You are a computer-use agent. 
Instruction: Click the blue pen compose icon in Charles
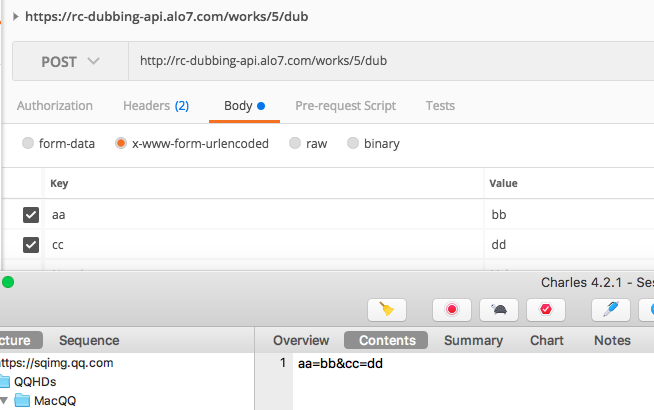(x=611, y=310)
